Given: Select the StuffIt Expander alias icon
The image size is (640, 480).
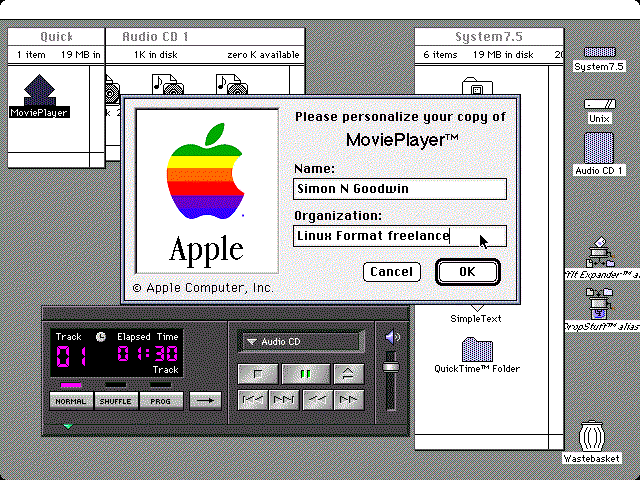Looking at the screenshot, I should 600,252.
